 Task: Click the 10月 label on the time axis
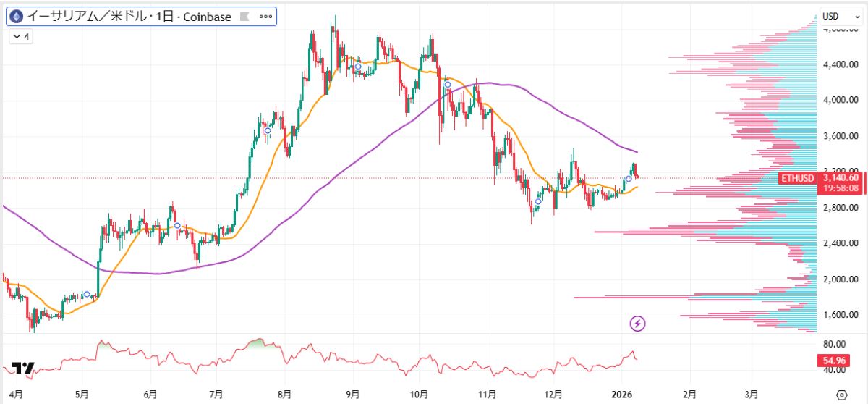tap(420, 395)
